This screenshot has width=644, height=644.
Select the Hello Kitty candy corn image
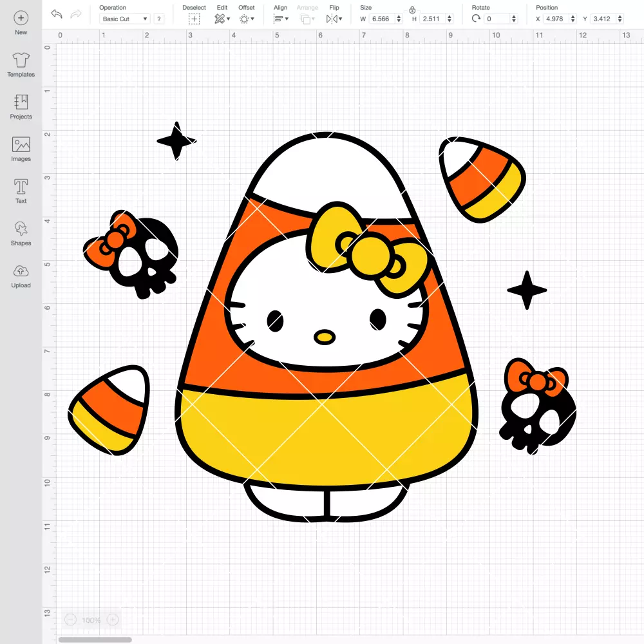pyautogui.click(x=327, y=327)
